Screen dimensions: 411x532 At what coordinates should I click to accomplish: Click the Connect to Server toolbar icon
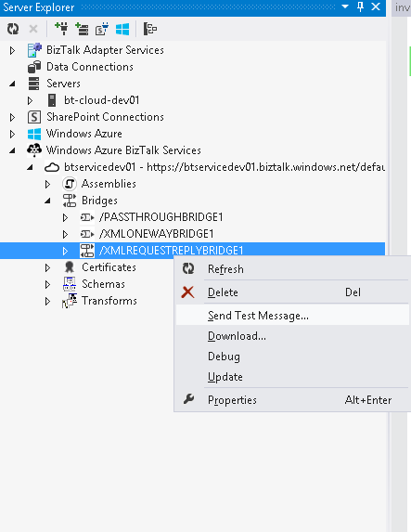pos(82,29)
